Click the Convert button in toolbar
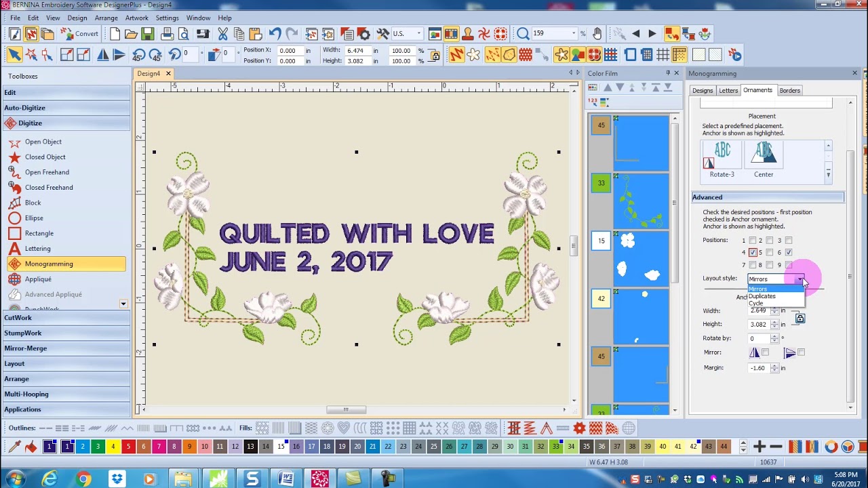868x488 pixels. point(80,34)
